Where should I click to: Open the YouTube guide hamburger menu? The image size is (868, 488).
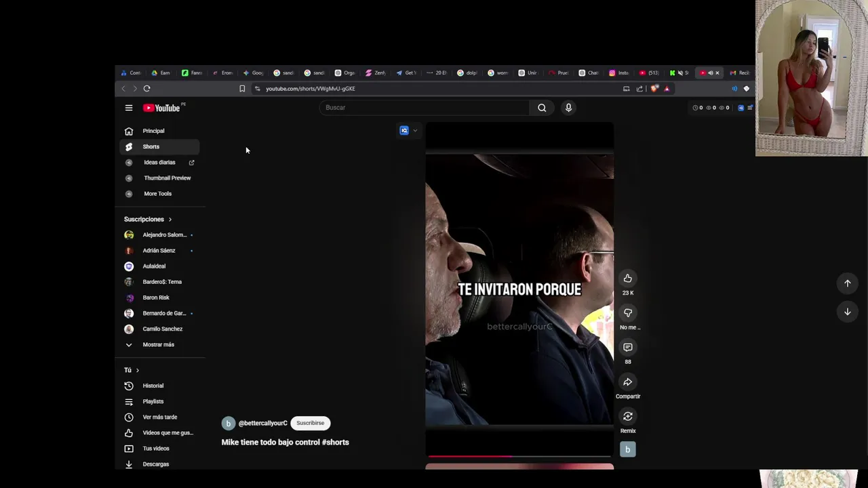pyautogui.click(x=129, y=108)
